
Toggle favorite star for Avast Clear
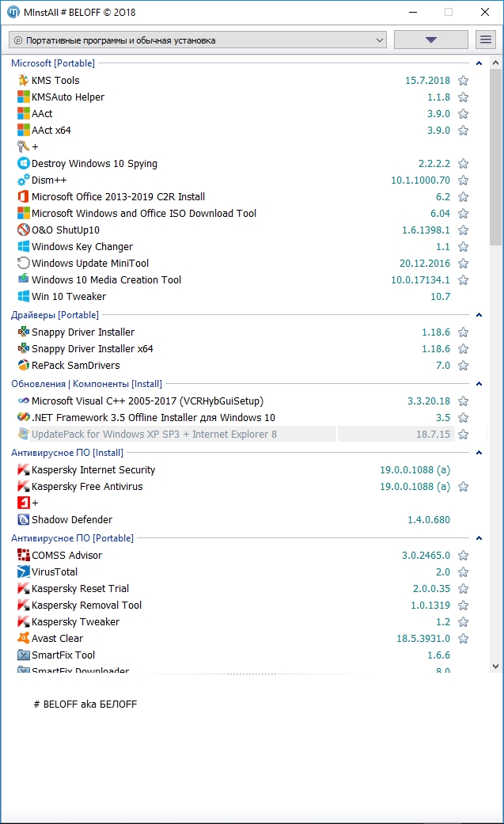pyautogui.click(x=463, y=639)
